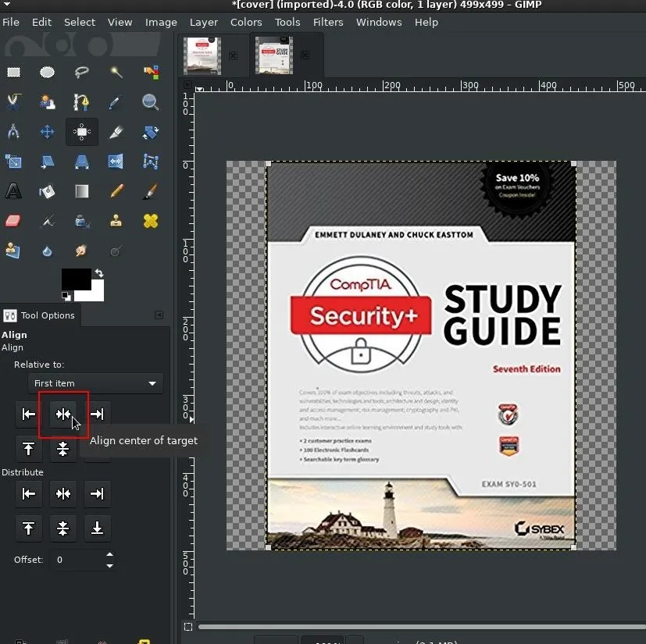Open the Tool Options tab configuration menu

pyautogui.click(x=159, y=315)
